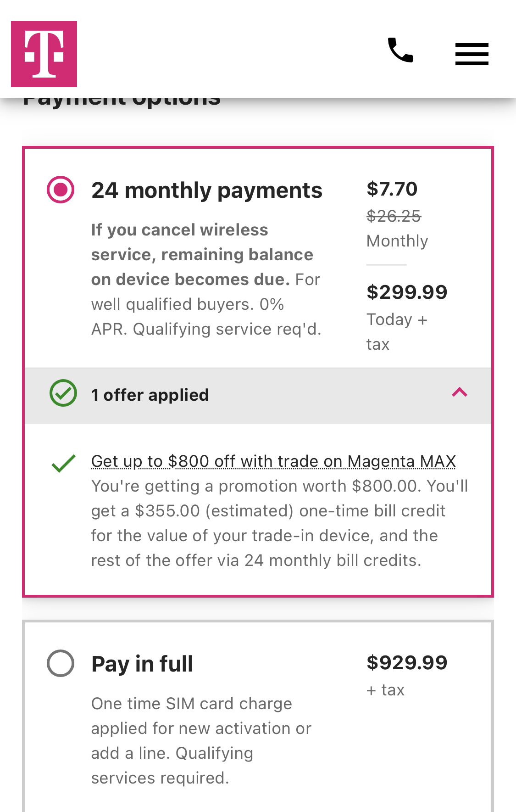Tap the phone call icon
Image resolution: width=516 pixels, height=812 pixels.
click(400, 50)
